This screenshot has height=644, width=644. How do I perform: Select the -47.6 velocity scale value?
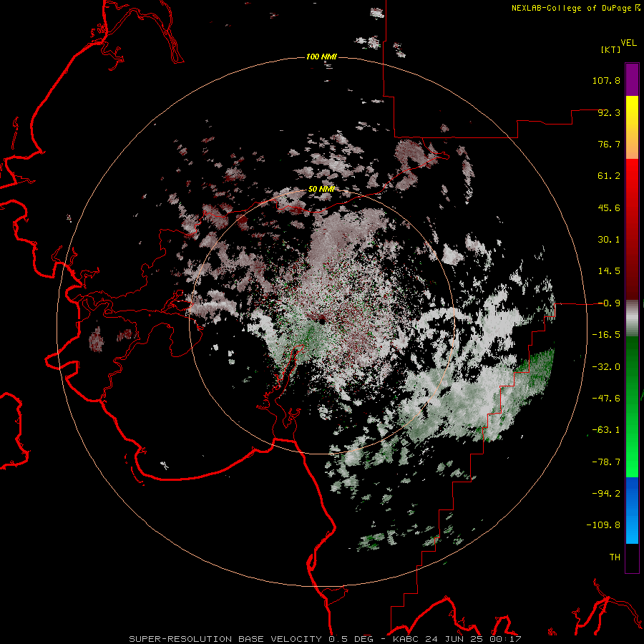(x=606, y=399)
